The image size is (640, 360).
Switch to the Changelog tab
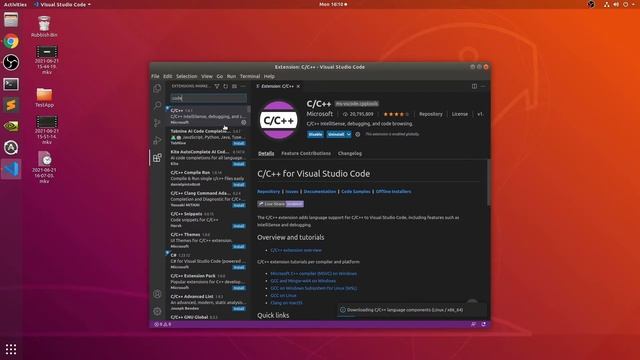coord(350,153)
